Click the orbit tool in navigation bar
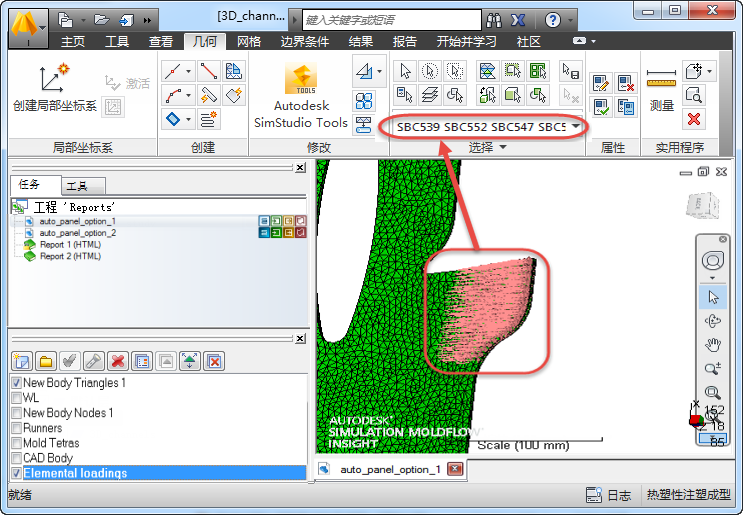Screen dimensions: 743x515 (x=712, y=321)
